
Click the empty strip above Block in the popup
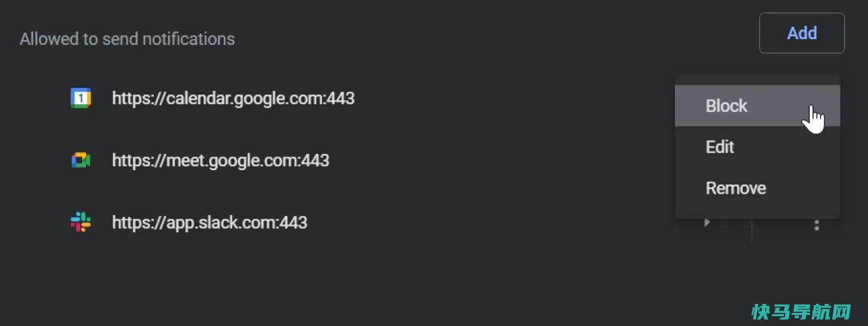[757, 80]
